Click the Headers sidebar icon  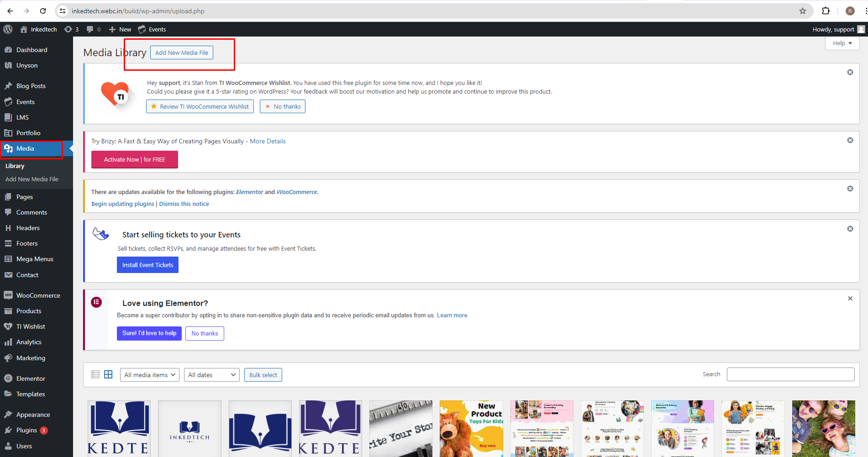coord(8,228)
